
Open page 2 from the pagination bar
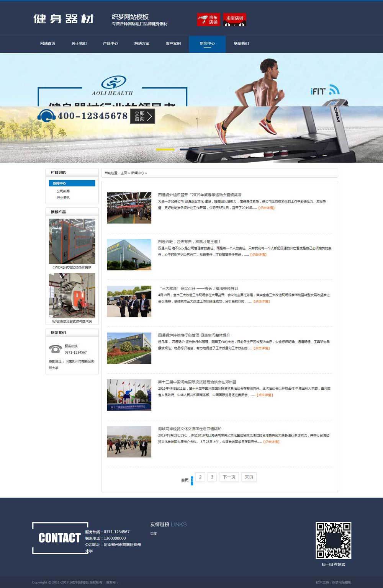pos(200,477)
